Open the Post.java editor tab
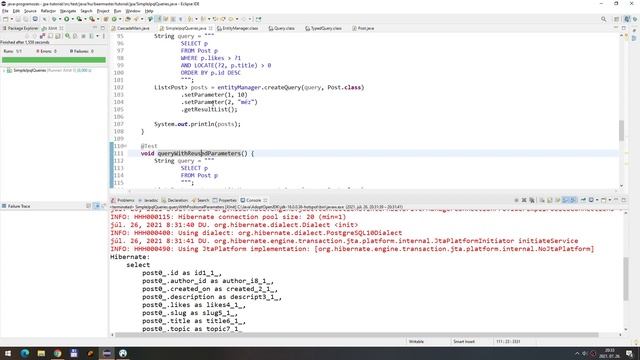Viewport: 640px width, 360px height. pyautogui.click(x=363, y=28)
